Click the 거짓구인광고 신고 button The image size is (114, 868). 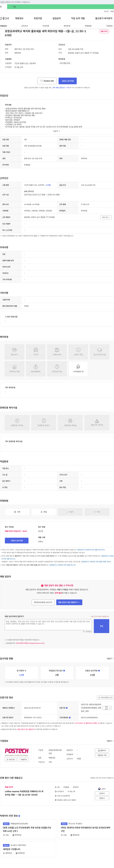tap(106, 698)
